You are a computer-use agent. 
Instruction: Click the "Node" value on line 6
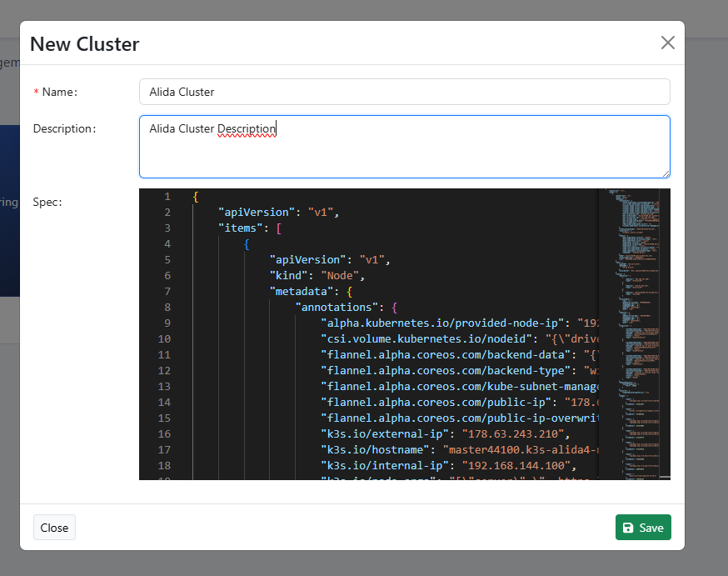(341, 275)
